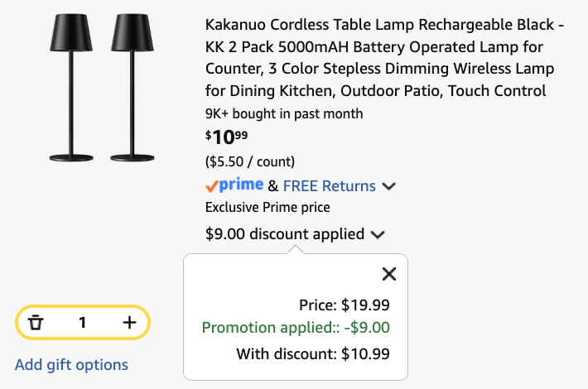Click the trash icon to delete item
The image size is (588, 389).
36,322
